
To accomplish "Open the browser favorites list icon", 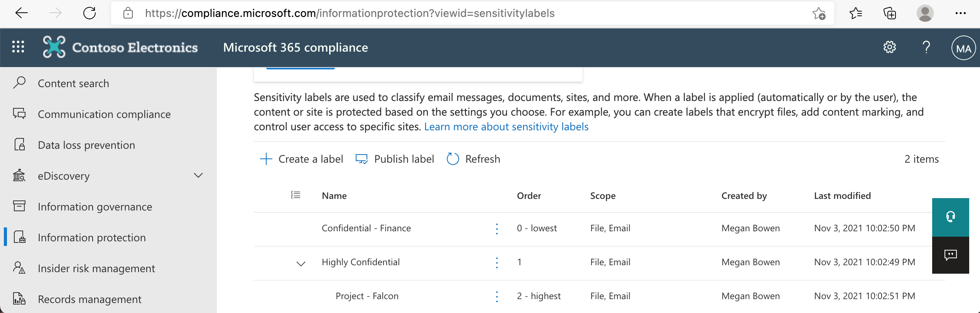I will coord(855,13).
